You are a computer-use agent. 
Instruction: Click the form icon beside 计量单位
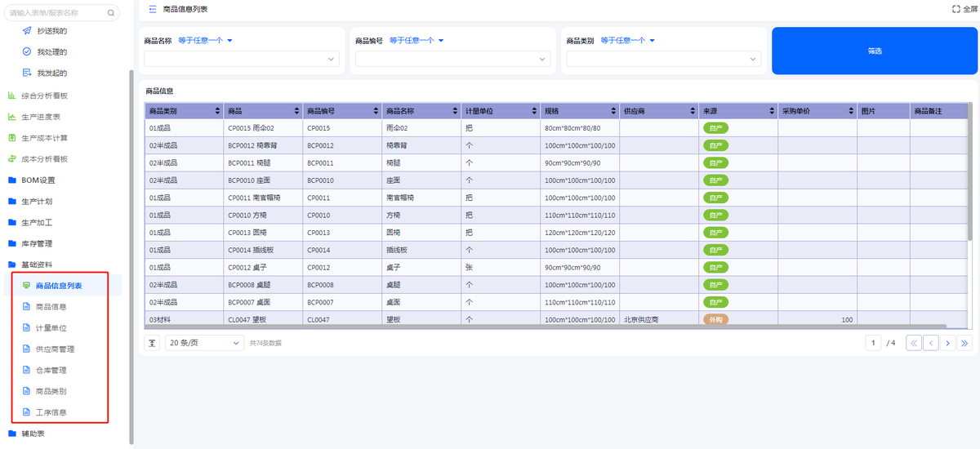(x=27, y=328)
